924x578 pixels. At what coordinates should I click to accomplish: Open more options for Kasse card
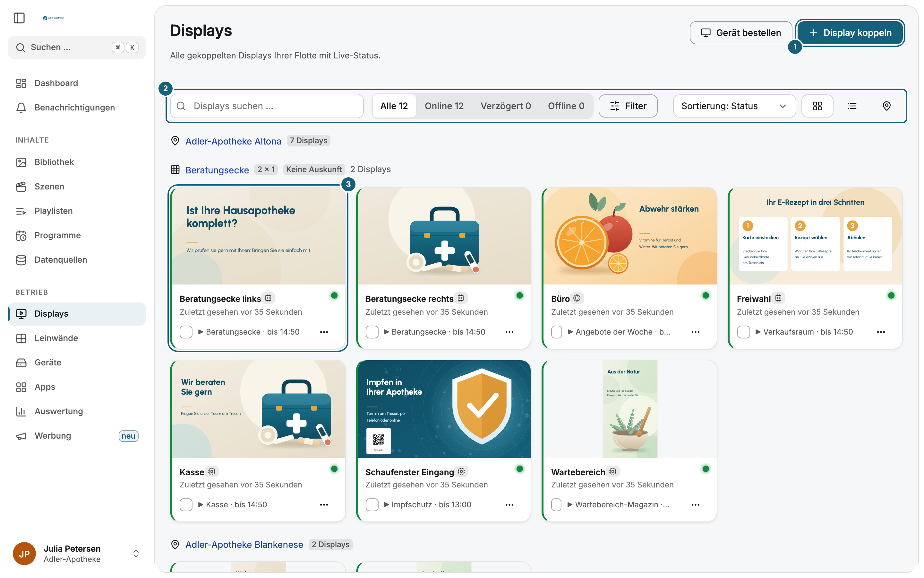point(324,504)
